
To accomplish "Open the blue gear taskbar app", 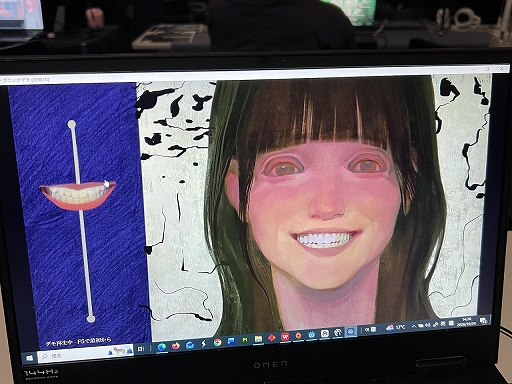I will [312, 334].
